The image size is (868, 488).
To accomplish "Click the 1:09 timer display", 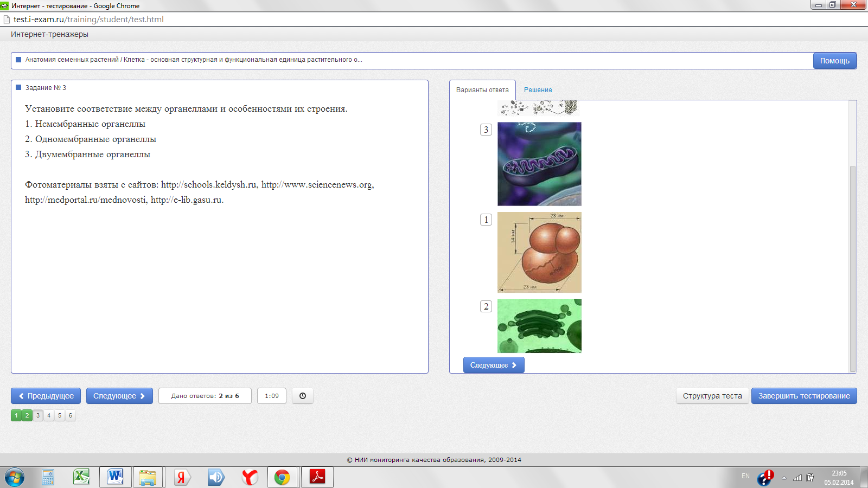I will 272,396.
